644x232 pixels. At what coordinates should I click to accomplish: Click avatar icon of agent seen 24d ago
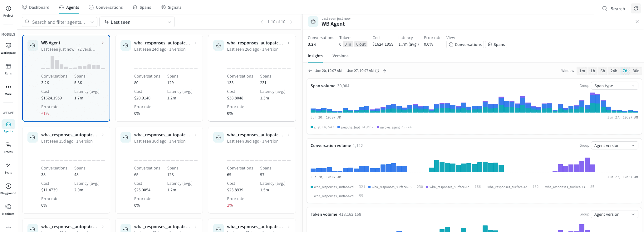[126, 45]
